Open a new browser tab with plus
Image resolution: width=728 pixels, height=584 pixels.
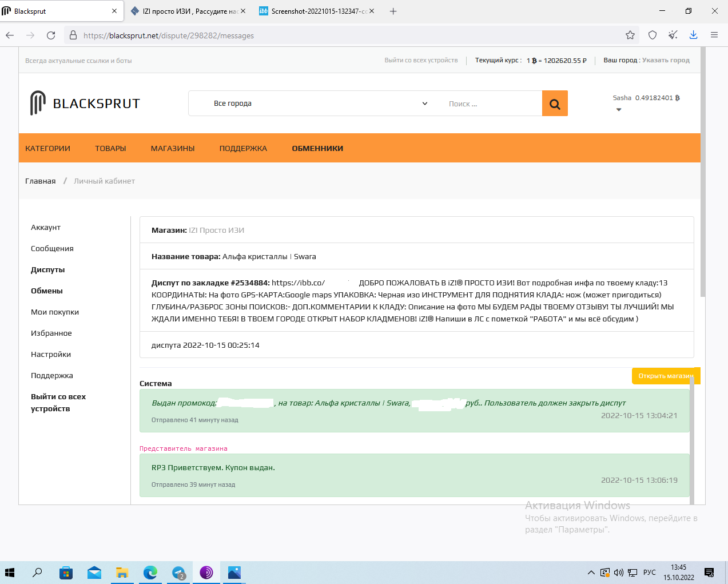393,11
